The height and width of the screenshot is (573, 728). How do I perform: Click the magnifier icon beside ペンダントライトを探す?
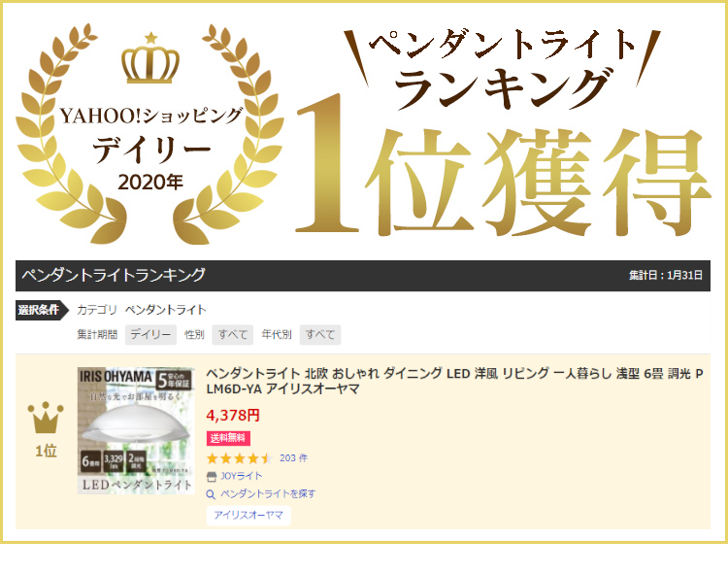pos(211,494)
